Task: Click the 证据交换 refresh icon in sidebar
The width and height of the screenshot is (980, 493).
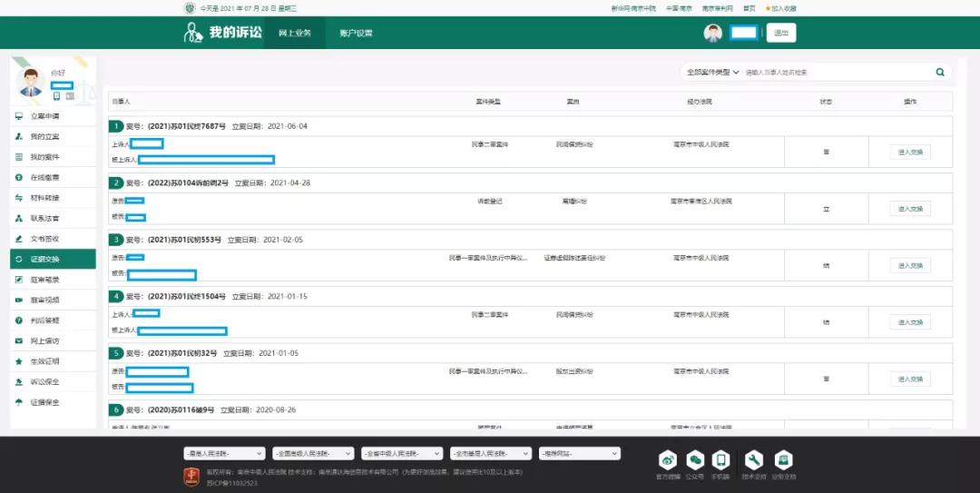Action: 19,259
